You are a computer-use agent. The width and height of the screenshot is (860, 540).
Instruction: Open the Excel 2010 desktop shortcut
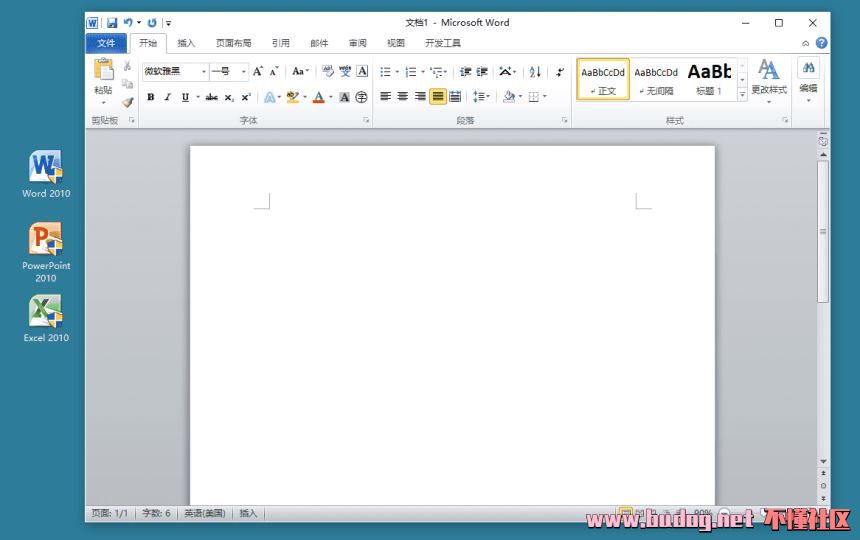point(46,319)
